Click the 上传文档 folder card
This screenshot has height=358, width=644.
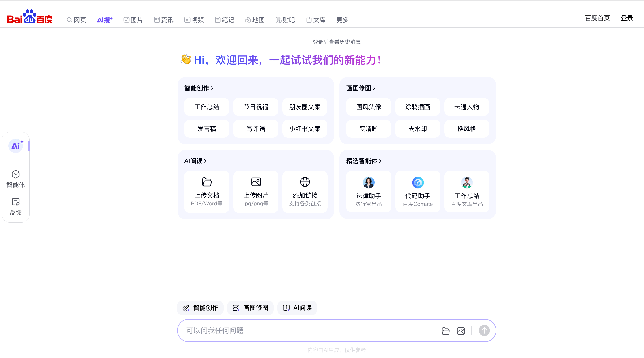(206, 192)
